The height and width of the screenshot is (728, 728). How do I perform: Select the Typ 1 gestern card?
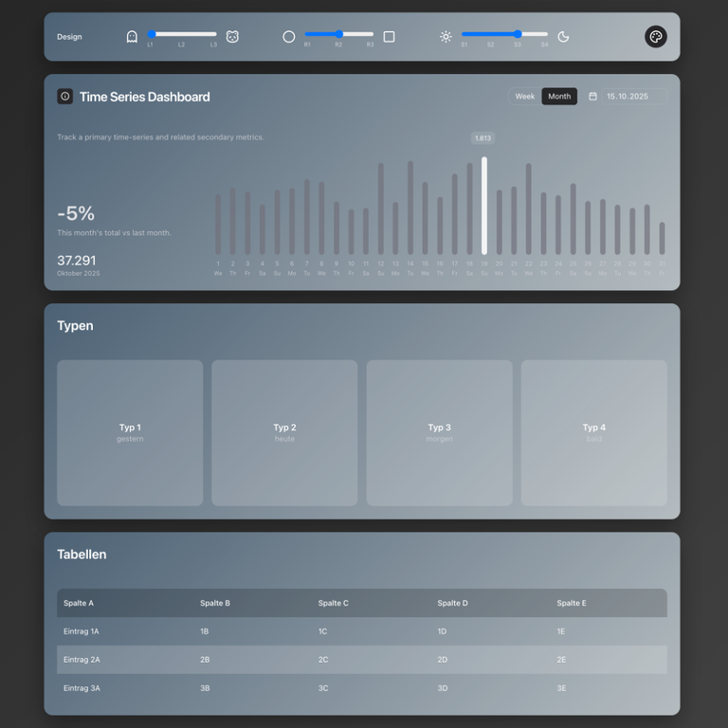(130, 432)
